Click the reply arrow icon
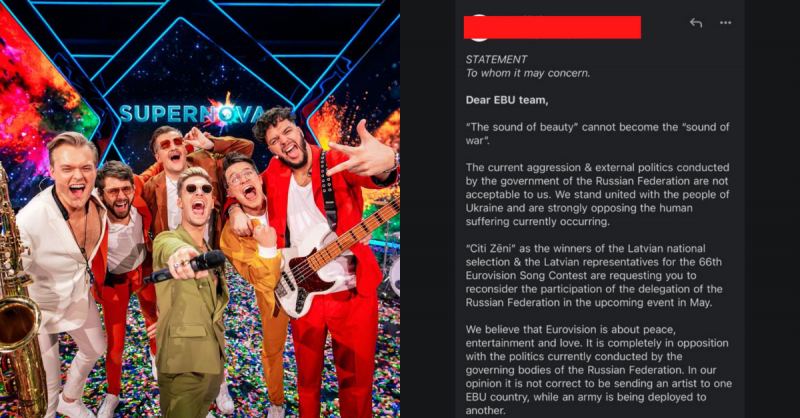Viewport: 800px width, 418px height. click(696, 22)
